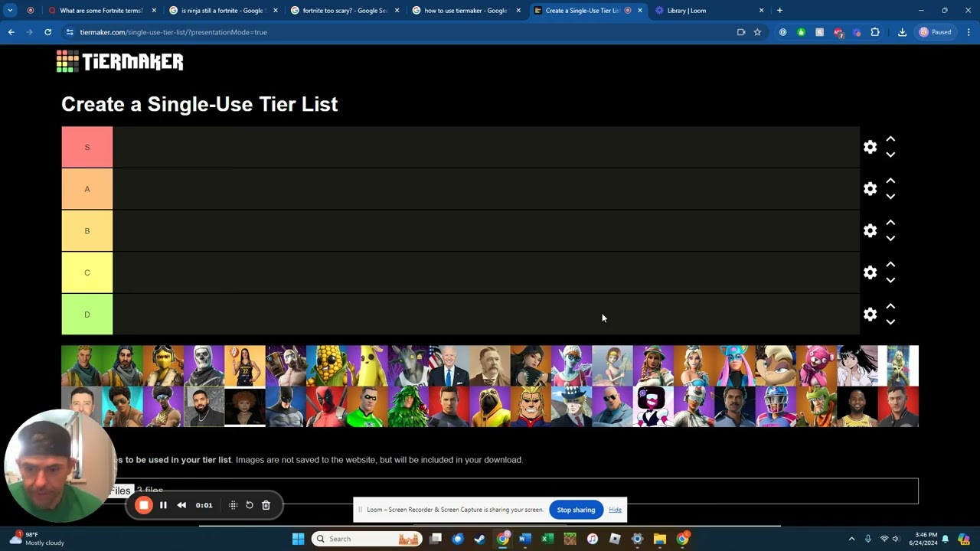Move B tier row up with chevron

point(890,223)
